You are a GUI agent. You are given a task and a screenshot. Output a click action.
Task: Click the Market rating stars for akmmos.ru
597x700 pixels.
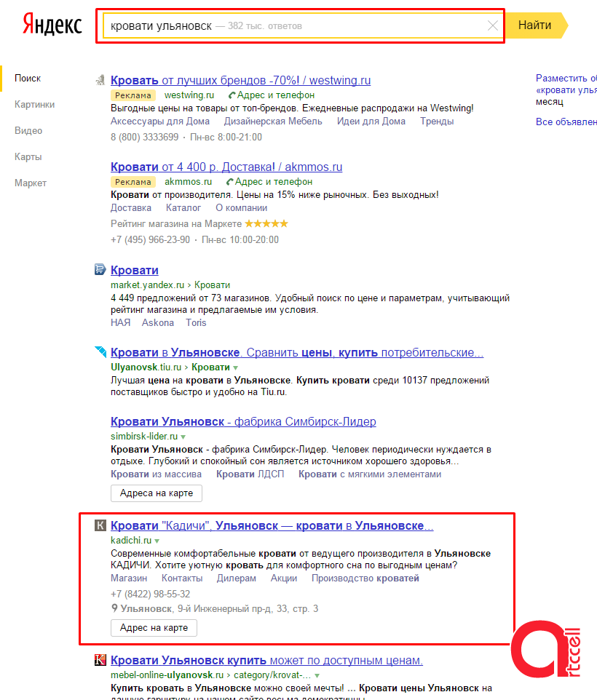tap(266, 223)
